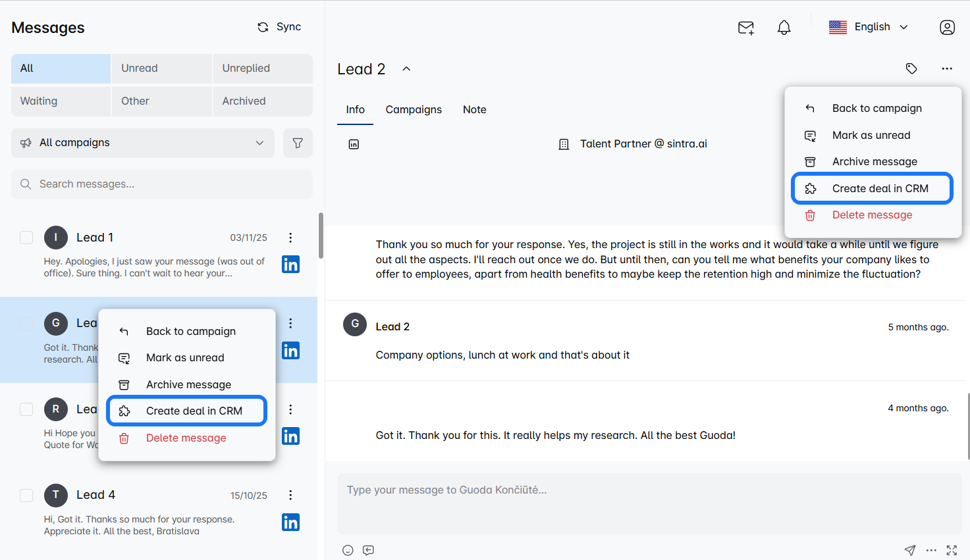Choose Archive message in the right menu
This screenshot has width=970, height=560.
[874, 162]
